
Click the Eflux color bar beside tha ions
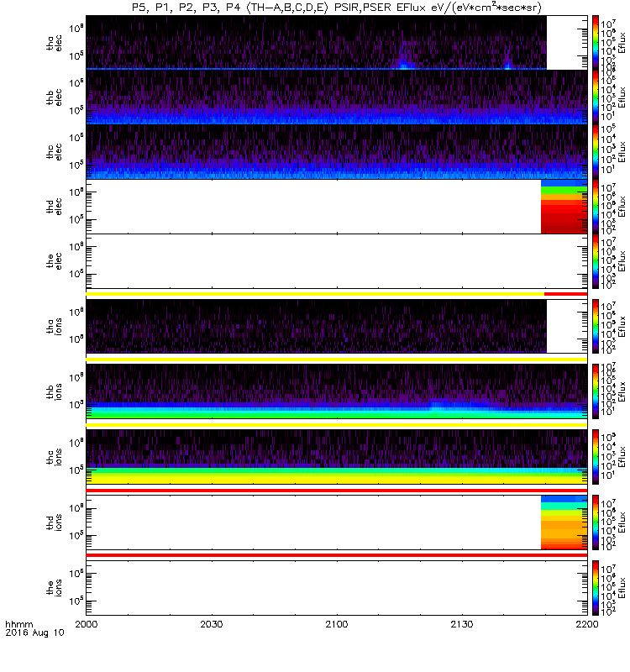click(x=596, y=326)
